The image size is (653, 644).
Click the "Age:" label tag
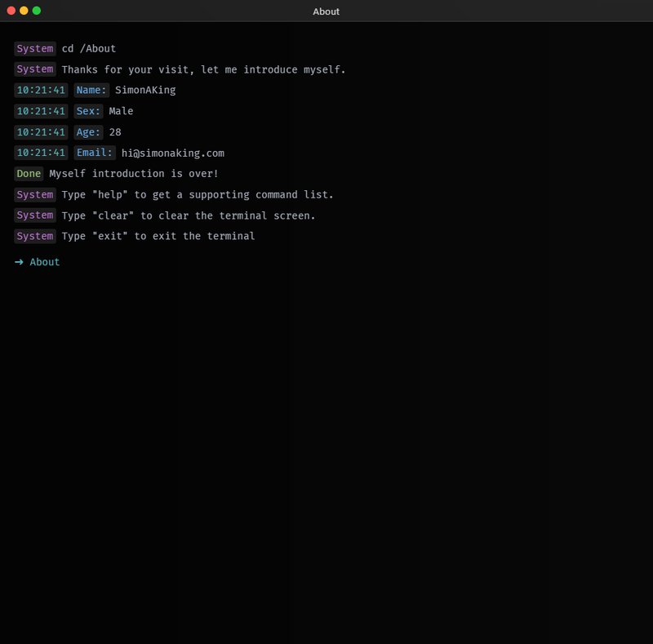(88, 132)
